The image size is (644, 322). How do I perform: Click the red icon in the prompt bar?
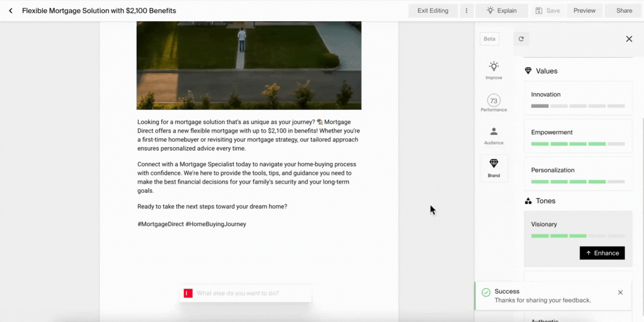pos(188,293)
